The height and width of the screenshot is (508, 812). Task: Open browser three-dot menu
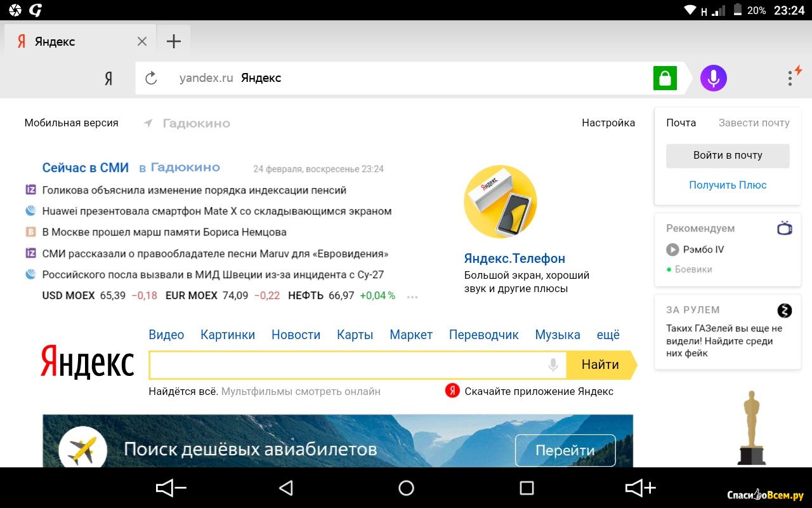click(x=790, y=78)
